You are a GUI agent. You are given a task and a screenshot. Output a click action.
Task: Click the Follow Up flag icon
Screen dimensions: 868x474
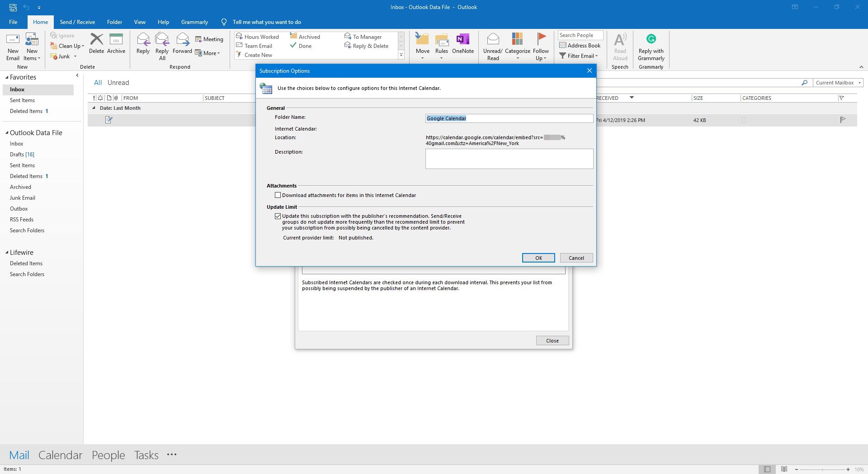click(541, 39)
